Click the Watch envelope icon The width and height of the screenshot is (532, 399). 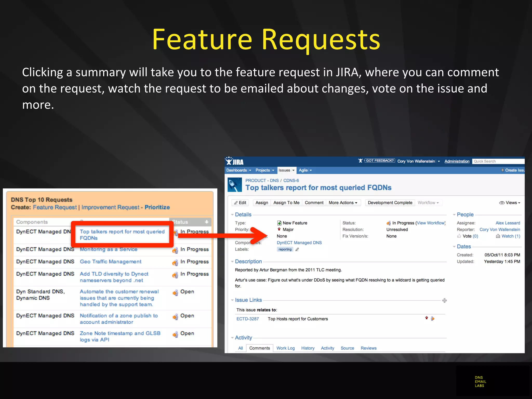(498, 236)
